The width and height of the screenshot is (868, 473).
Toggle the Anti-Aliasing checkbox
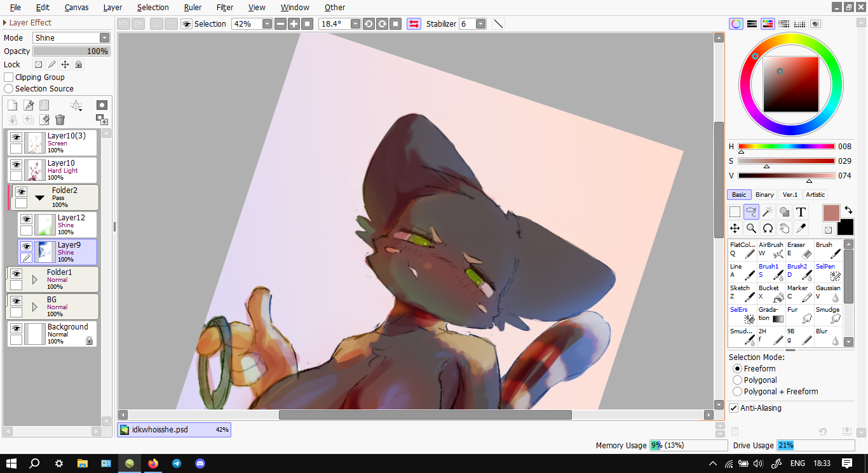(734, 408)
